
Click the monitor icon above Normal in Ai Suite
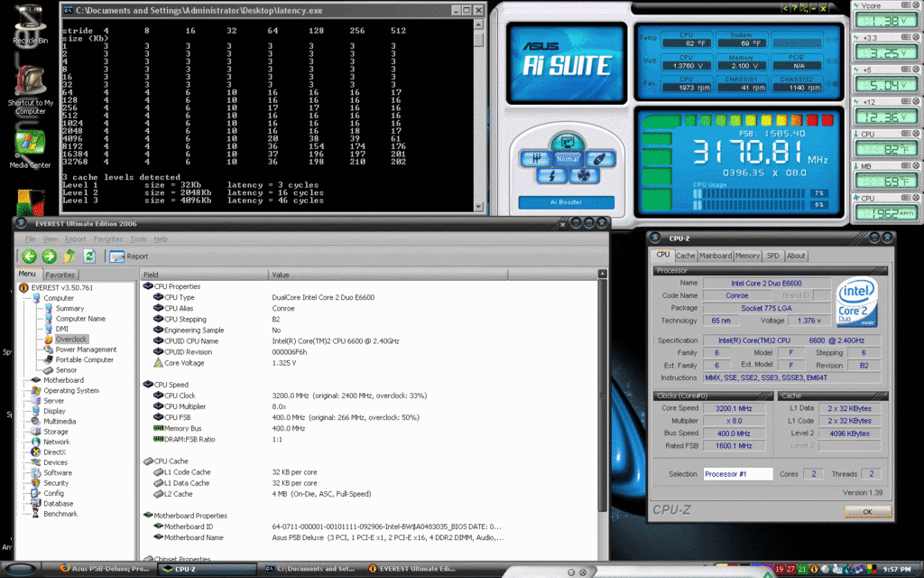(x=568, y=142)
